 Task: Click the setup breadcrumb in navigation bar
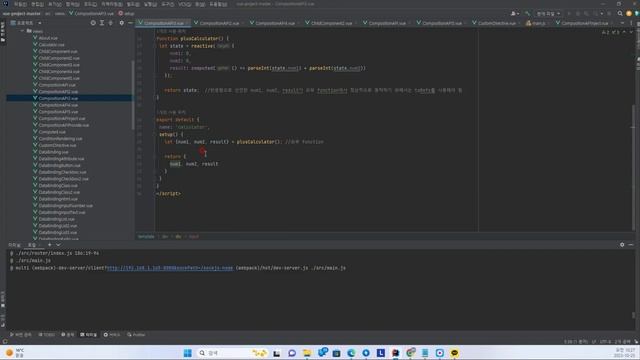pyautogui.click(x=127, y=13)
